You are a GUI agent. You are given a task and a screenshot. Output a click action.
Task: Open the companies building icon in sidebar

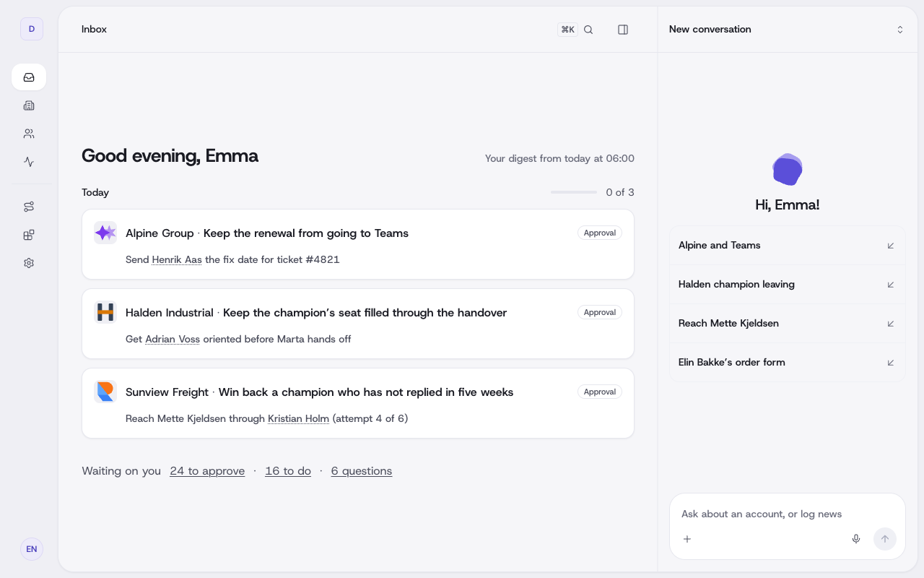point(29,105)
